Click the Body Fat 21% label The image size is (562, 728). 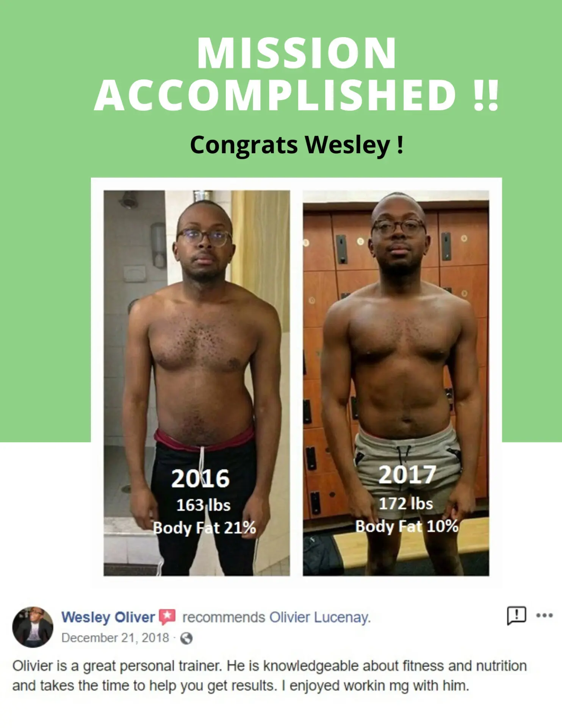[x=204, y=528]
